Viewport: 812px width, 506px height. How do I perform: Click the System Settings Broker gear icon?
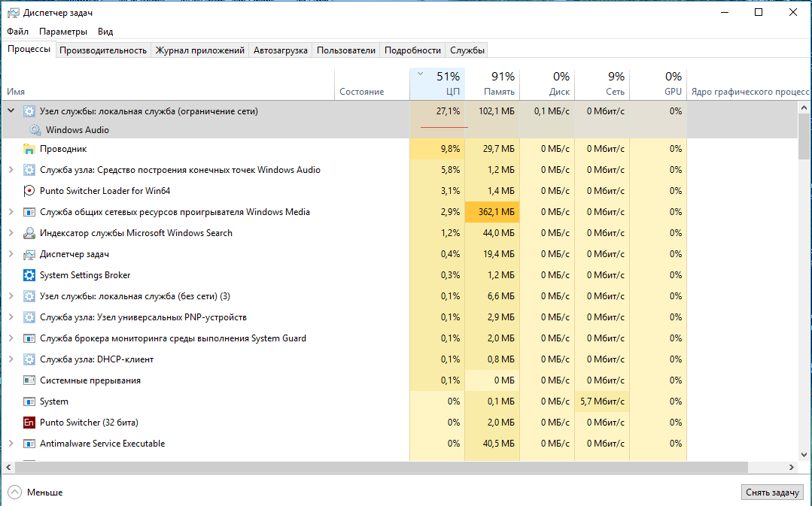29,275
